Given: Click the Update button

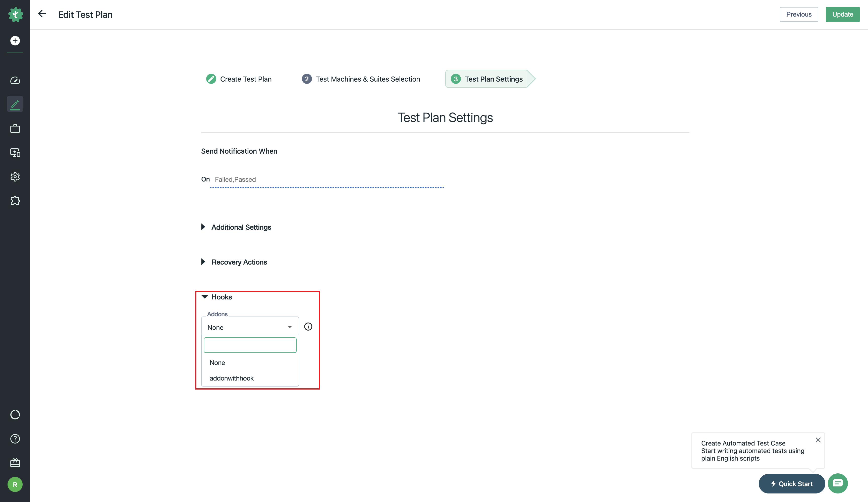Looking at the screenshot, I should click(x=842, y=15).
